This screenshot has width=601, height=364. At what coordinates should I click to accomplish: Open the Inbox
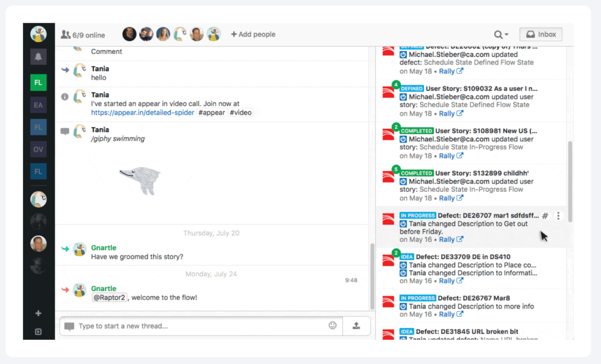[x=541, y=35]
